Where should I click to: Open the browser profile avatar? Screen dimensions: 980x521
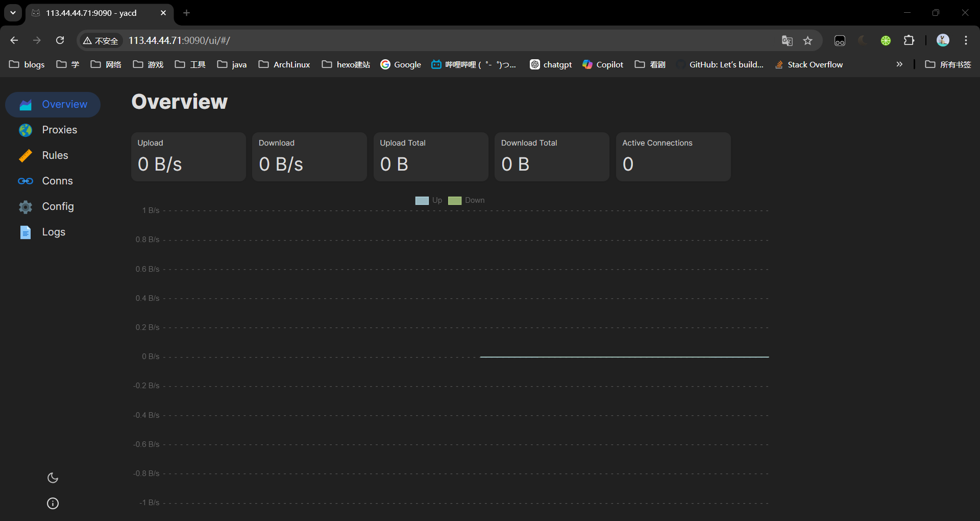tap(943, 40)
